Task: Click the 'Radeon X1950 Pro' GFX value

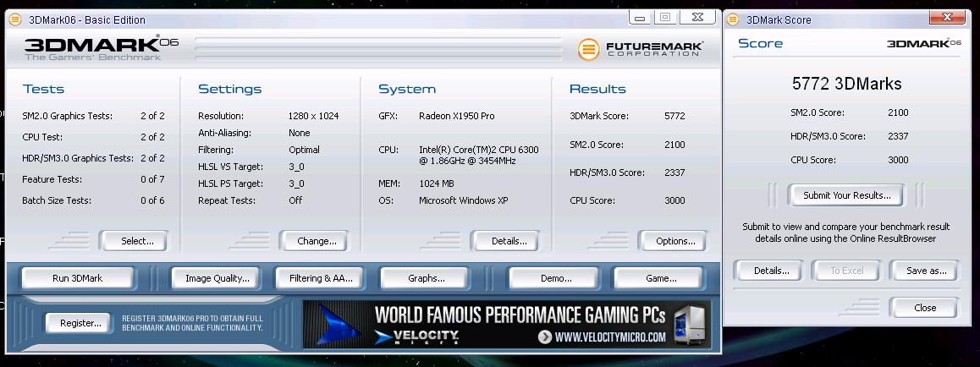Action: [x=456, y=116]
